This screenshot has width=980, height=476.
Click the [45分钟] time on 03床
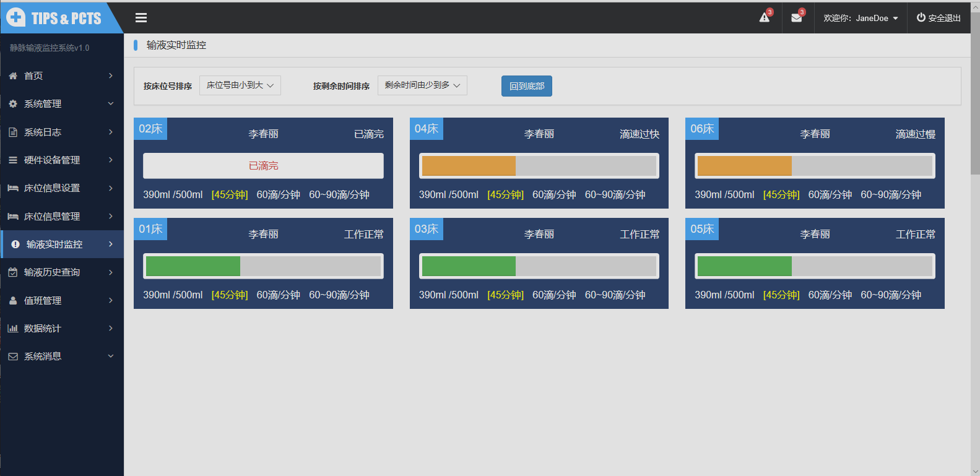[x=505, y=295]
